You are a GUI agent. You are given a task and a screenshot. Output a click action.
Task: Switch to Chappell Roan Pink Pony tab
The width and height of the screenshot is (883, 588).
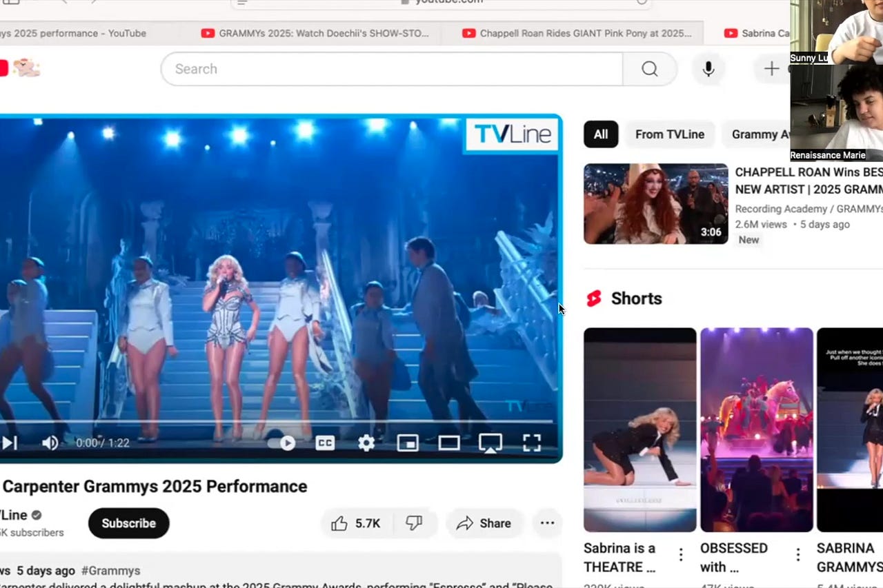point(577,33)
